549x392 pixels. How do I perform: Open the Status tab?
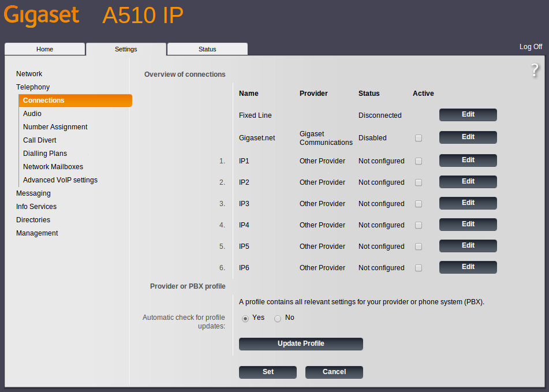(207, 49)
